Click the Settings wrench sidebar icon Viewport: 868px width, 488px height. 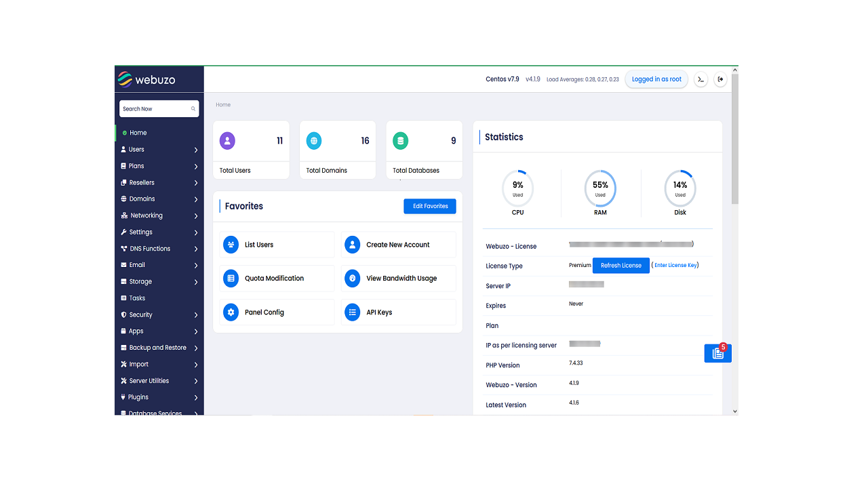click(x=123, y=232)
